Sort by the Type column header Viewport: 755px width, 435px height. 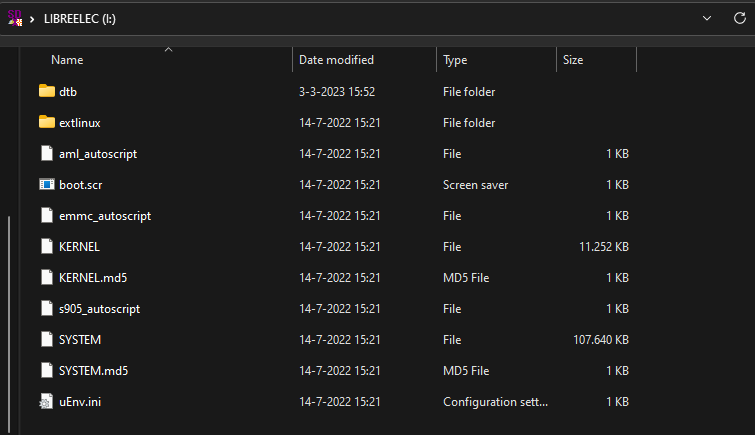click(455, 60)
